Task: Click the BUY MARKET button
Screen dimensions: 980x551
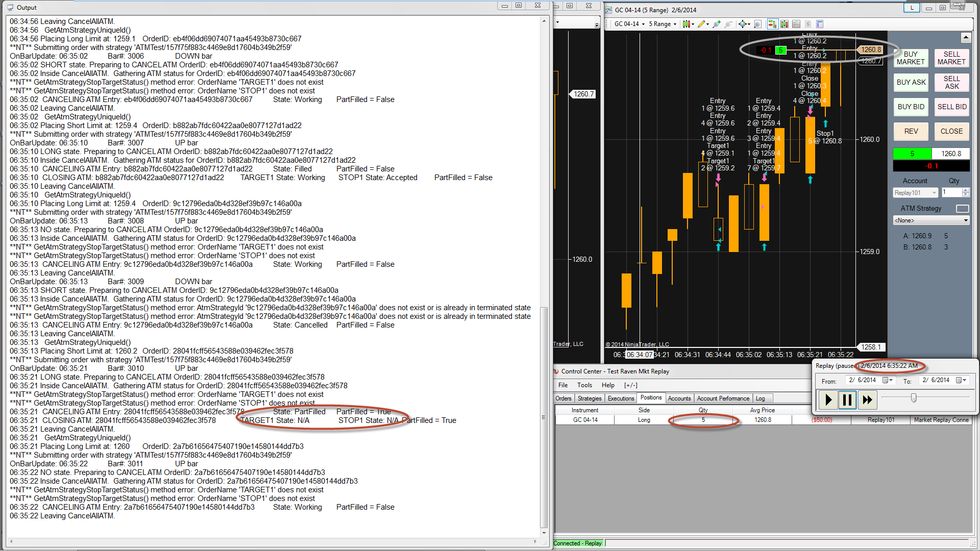Action: pyautogui.click(x=911, y=58)
